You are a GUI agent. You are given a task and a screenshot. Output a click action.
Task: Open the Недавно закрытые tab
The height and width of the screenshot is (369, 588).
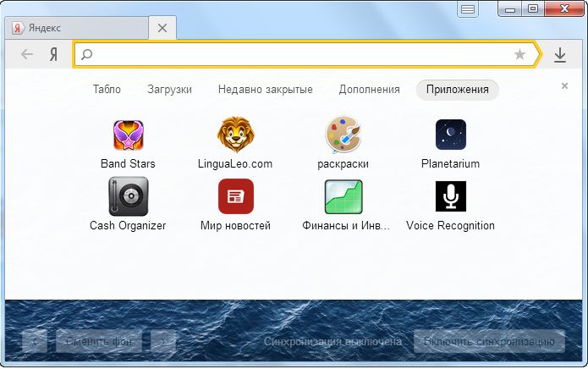(x=265, y=90)
